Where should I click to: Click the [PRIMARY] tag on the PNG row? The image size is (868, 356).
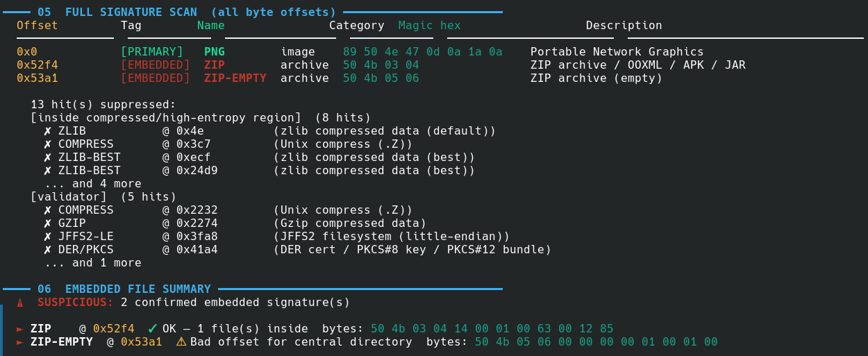[x=151, y=52]
